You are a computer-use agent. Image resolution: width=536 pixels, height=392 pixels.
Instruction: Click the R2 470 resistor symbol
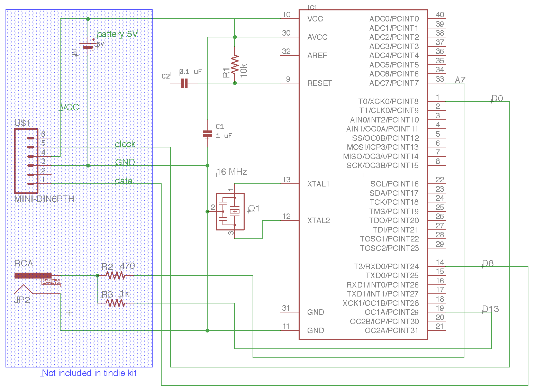(115, 276)
